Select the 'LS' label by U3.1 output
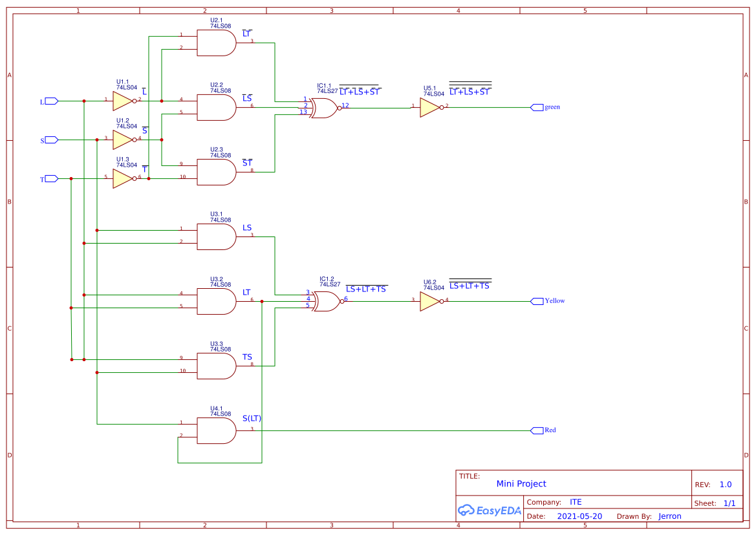The image size is (756, 535). [247, 228]
